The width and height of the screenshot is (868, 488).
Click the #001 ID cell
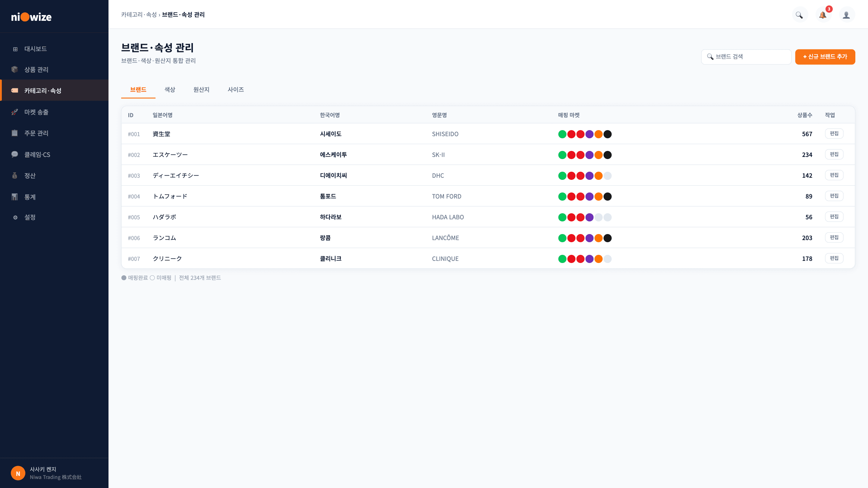(x=134, y=134)
